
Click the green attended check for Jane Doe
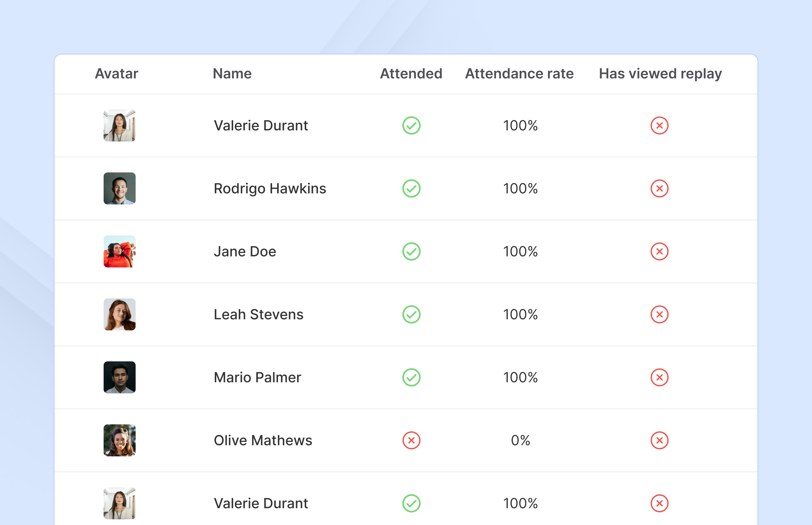pos(411,251)
